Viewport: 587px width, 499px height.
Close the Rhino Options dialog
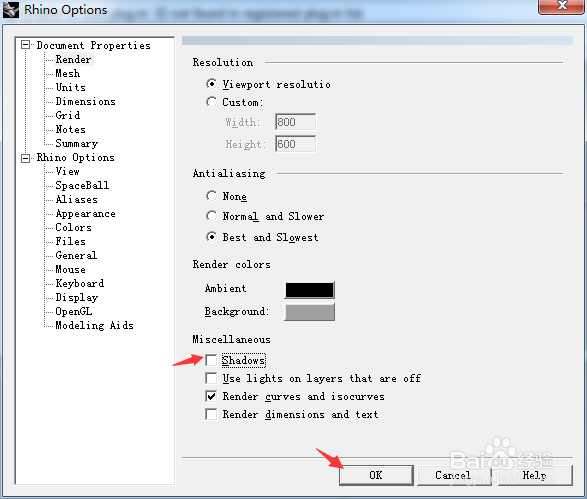tap(562, 7)
